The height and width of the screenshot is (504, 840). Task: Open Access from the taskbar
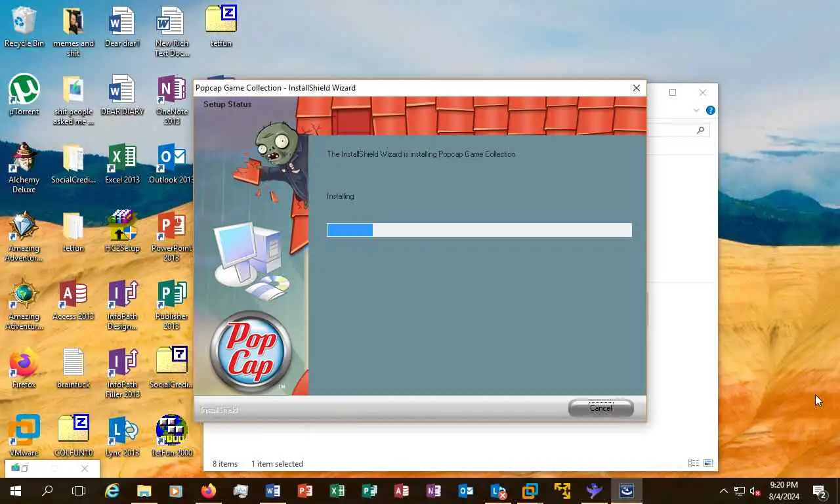402,491
